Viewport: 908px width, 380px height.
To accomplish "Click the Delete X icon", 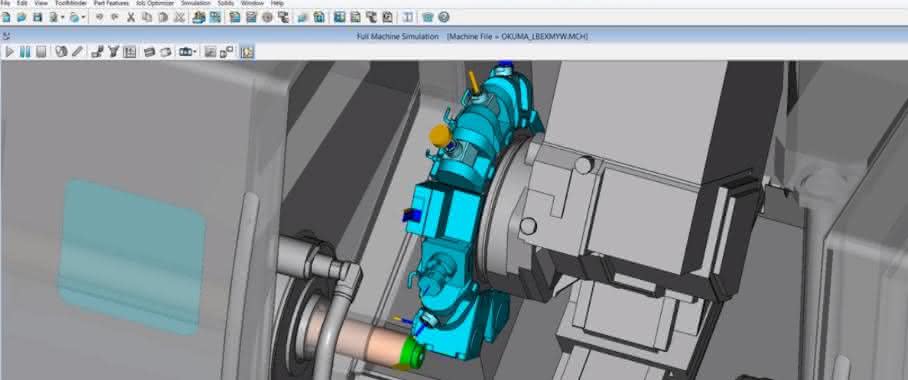I will 180,17.
